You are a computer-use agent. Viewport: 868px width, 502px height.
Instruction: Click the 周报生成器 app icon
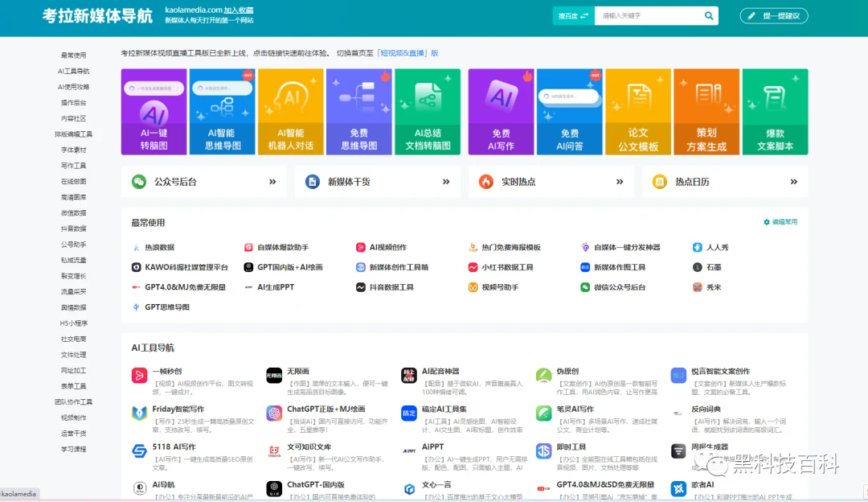678,451
